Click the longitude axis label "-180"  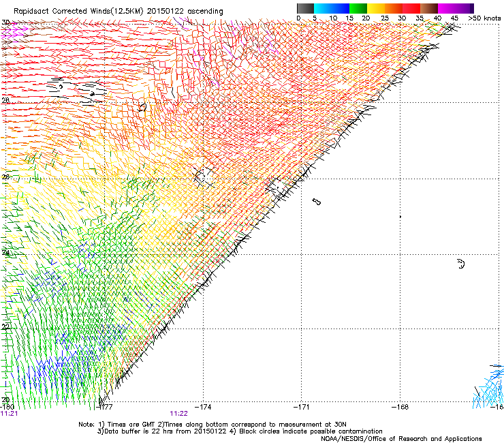(x=7, y=407)
